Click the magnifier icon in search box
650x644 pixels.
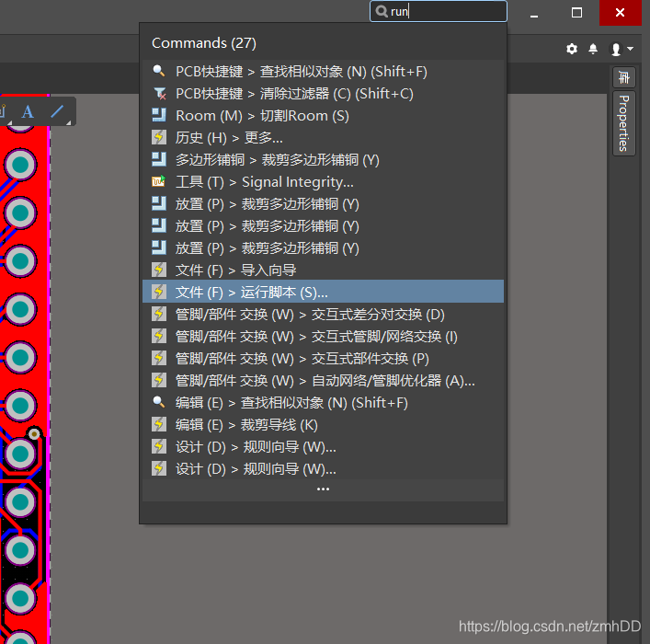point(381,11)
